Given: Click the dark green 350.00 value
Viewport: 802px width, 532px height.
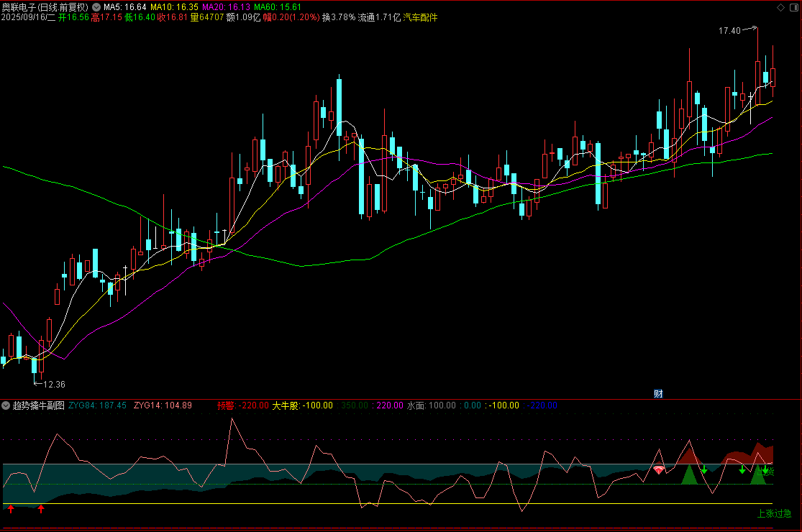Looking at the screenshot, I should (355, 405).
